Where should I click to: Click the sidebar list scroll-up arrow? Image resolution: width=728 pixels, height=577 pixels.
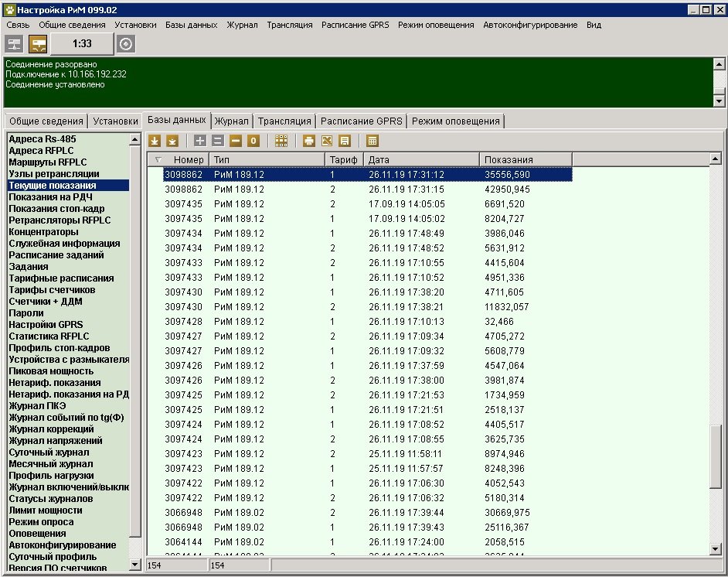[x=134, y=139]
